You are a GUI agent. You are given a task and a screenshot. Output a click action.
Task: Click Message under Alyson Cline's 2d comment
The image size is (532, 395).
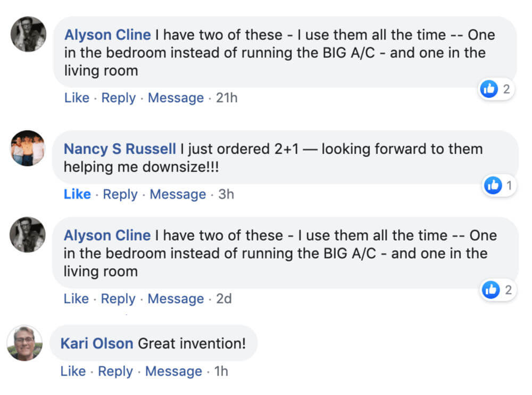[x=176, y=299]
